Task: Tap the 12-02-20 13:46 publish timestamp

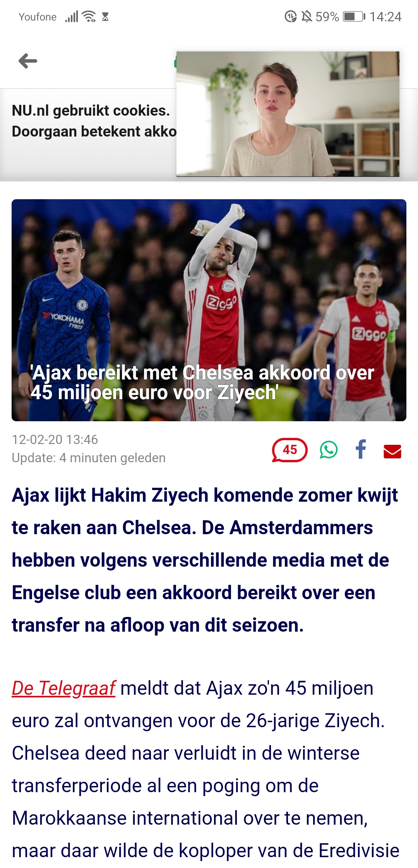Action: tap(55, 439)
